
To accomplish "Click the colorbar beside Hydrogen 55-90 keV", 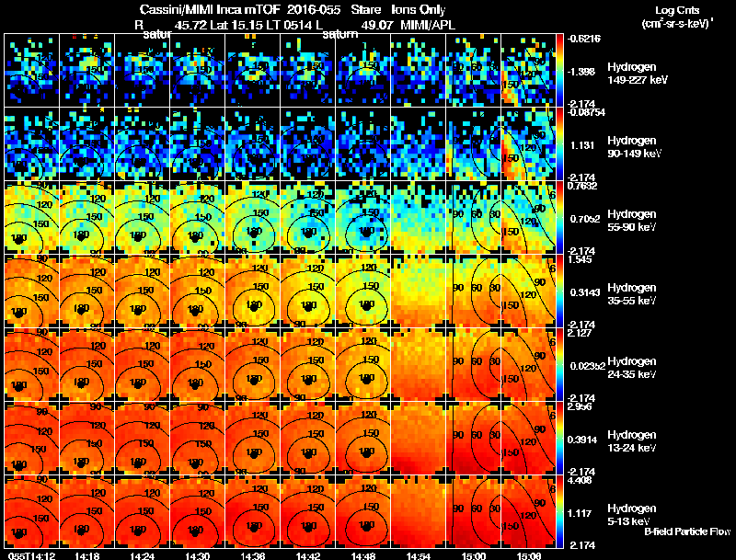I will [x=559, y=217].
